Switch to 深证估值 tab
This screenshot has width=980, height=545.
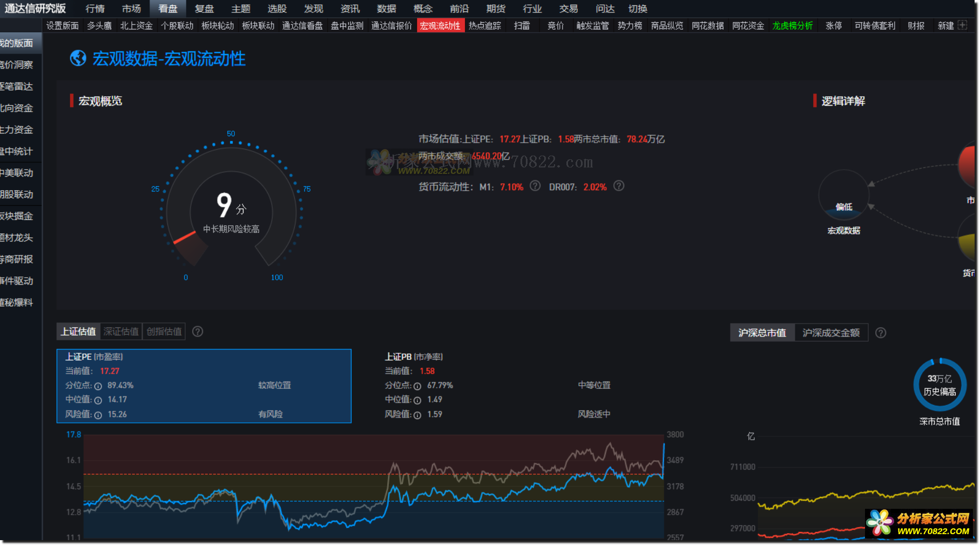click(x=121, y=332)
